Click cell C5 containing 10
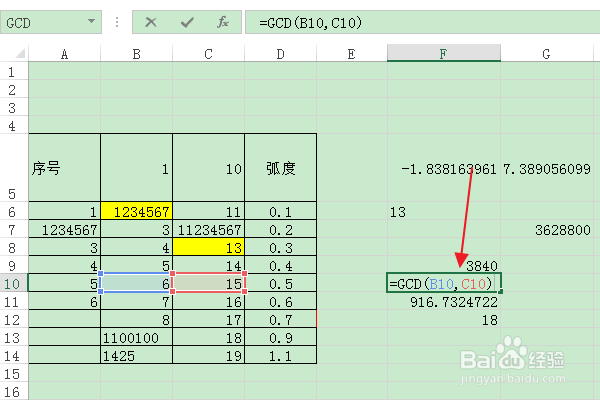This screenshot has height=400, width=600. click(209, 168)
